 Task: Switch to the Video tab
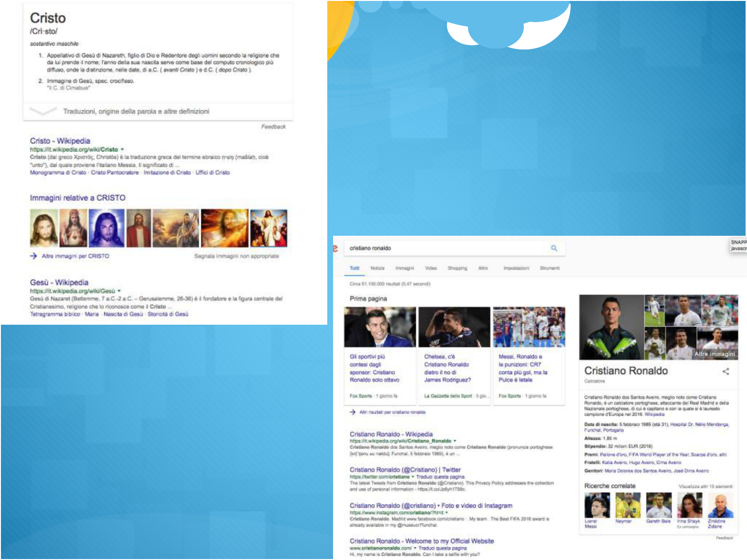(431, 268)
